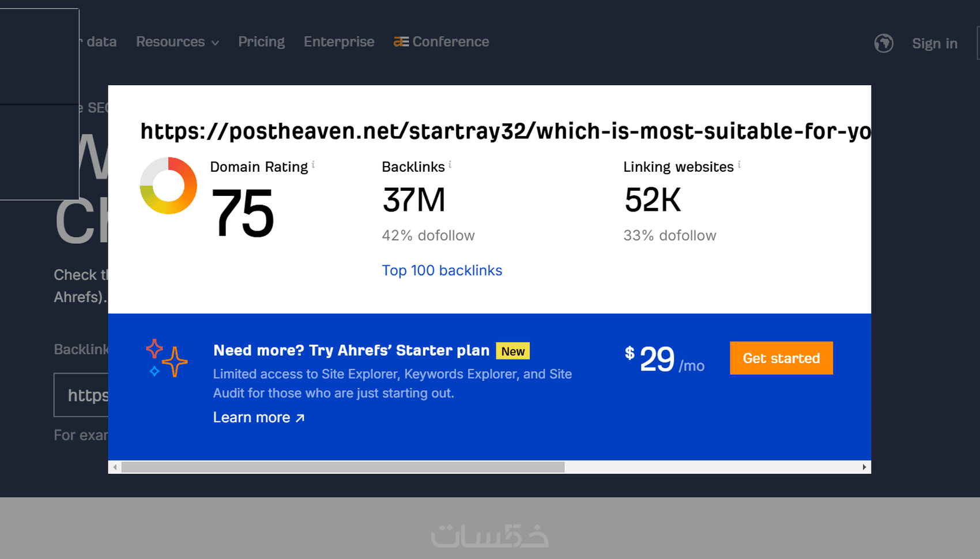
Task: Open the Ahrefs Conference link
Action: 442,42
